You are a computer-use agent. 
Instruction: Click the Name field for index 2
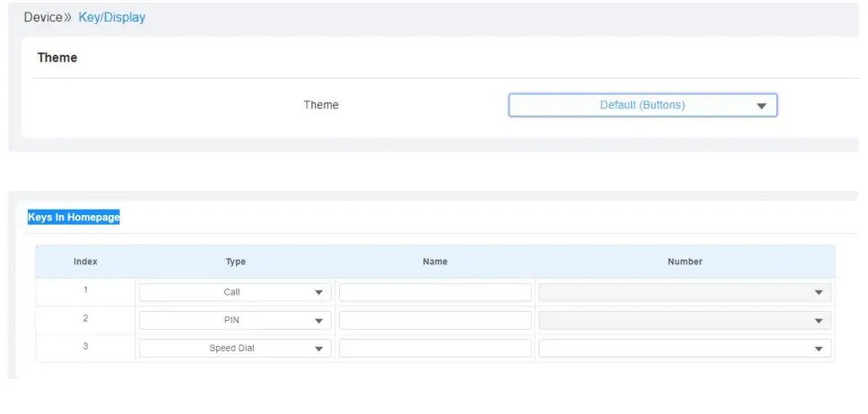pyautogui.click(x=435, y=320)
